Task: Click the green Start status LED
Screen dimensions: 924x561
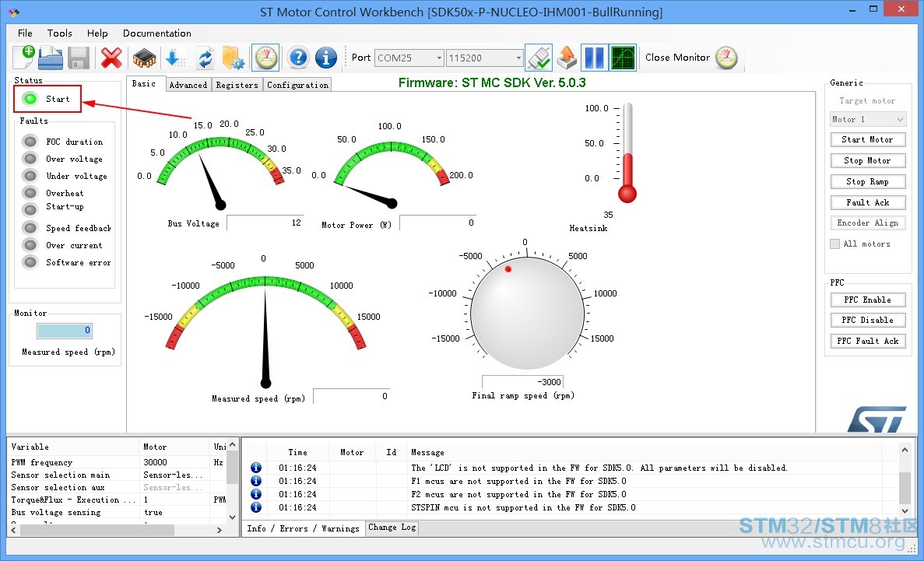Action: 30,99
